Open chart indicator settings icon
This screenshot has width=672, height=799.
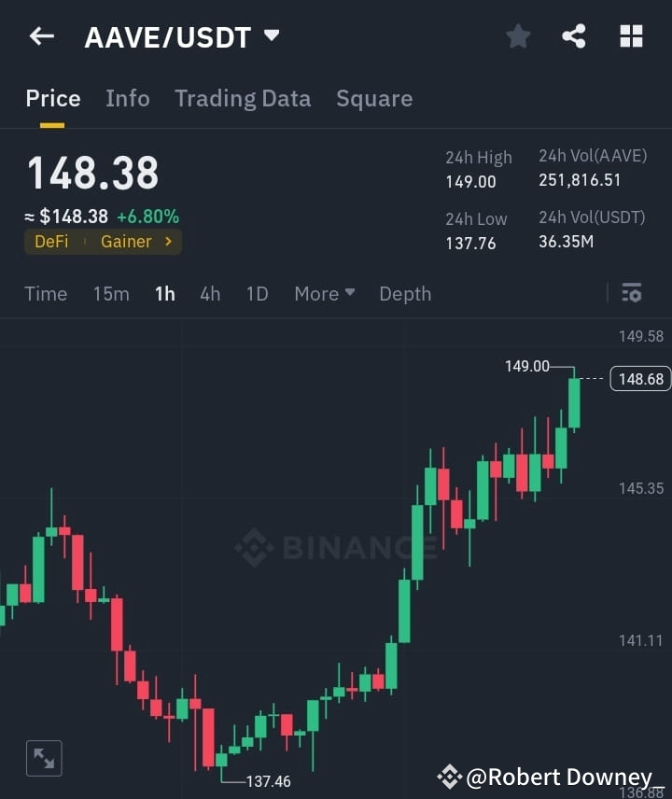[631, 293]
